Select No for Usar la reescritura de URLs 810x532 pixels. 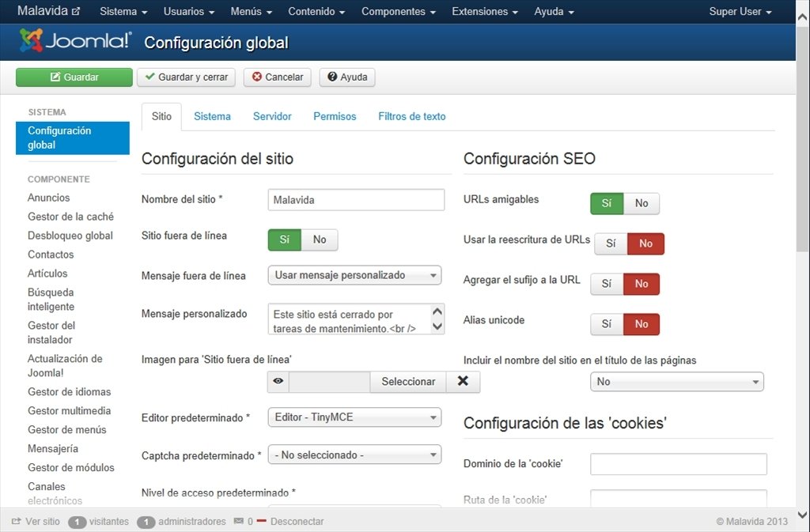point(645,243)
